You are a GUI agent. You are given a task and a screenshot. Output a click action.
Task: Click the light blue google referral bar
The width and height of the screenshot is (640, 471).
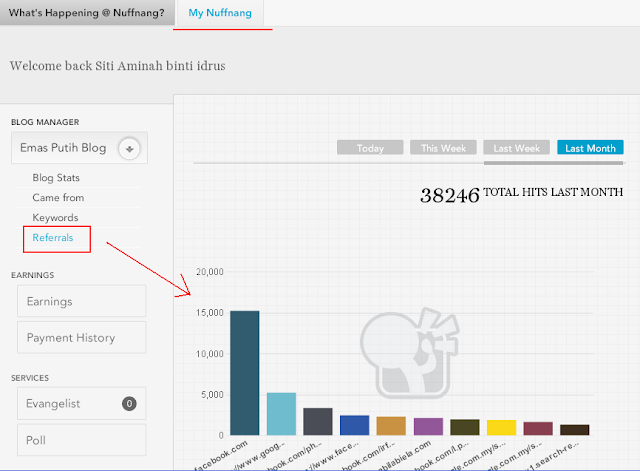[x=281, y=414]
